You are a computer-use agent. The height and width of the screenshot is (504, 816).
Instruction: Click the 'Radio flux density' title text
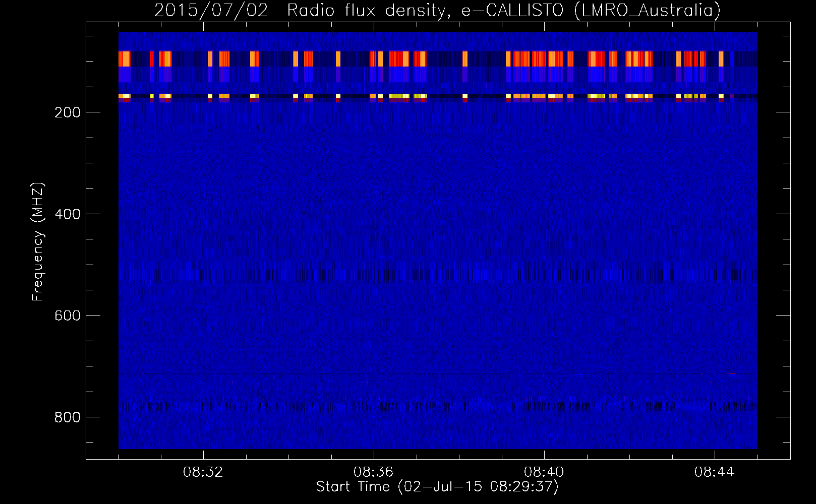coord(369,11)
